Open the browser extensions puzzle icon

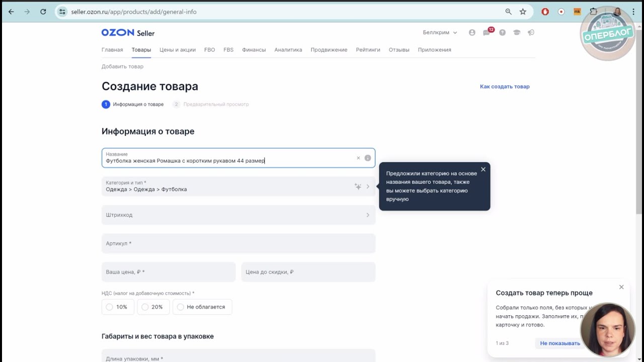click(594, 12)
